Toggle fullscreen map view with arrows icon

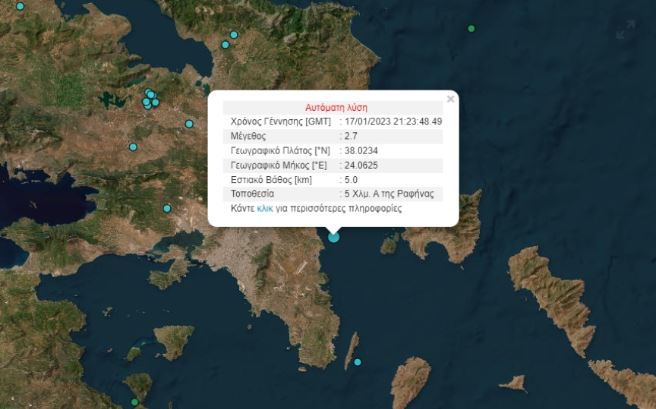(626, 30)
